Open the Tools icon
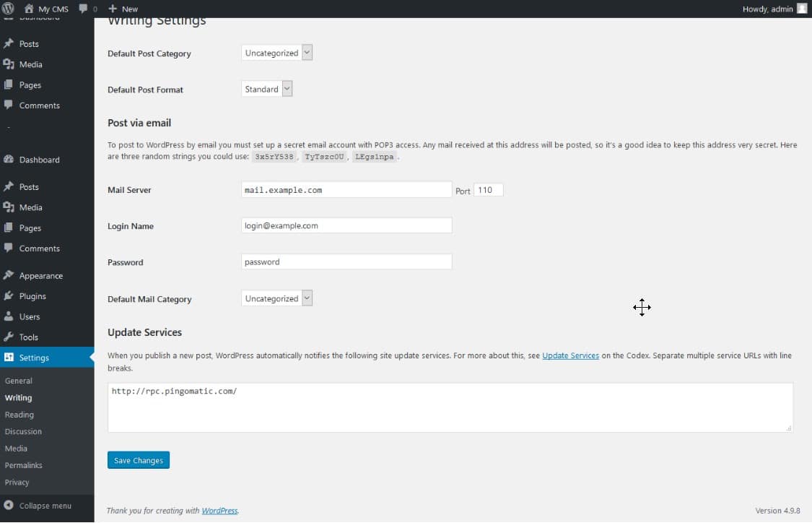Screen dimensions: 812x523 10,337
